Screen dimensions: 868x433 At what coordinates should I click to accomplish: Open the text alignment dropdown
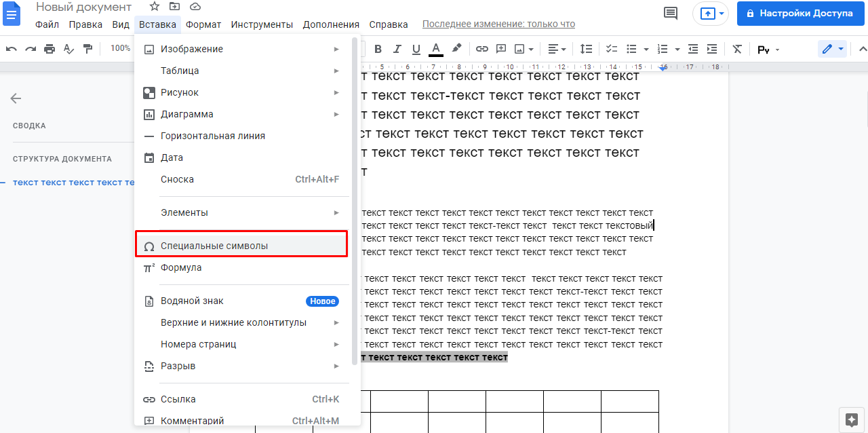coord(557,49)
